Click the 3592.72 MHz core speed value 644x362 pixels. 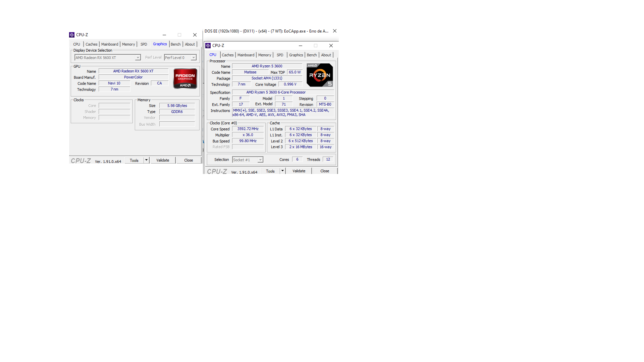[x=248, y=129]
